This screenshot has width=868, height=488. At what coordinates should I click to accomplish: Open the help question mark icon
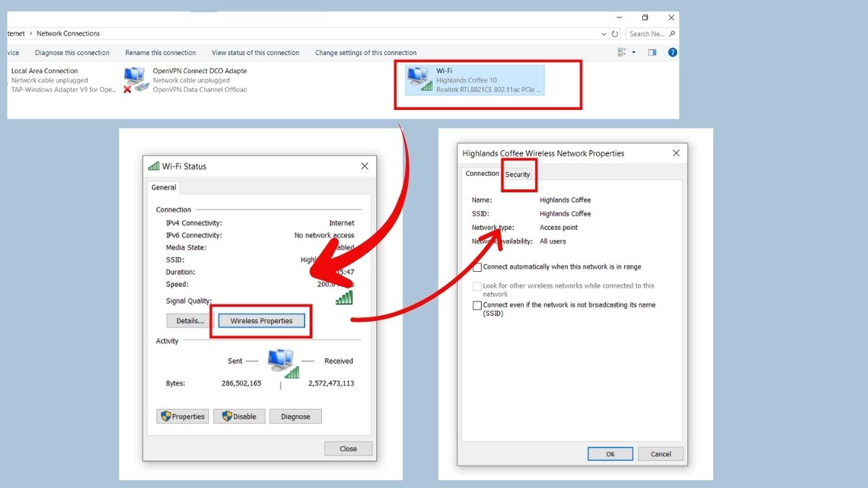[673, 52]
